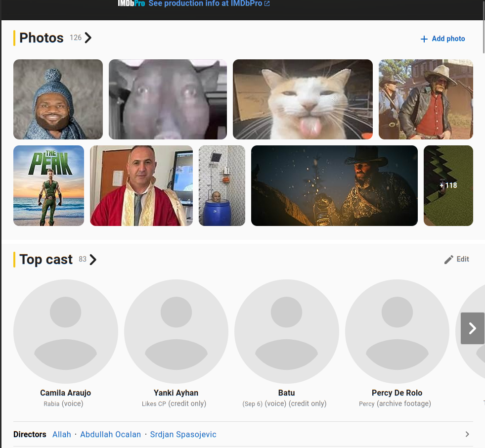Open Percy De Rolo's avatar placeholder
Viewport: 485px width, 448px height.
click(397, 331)
